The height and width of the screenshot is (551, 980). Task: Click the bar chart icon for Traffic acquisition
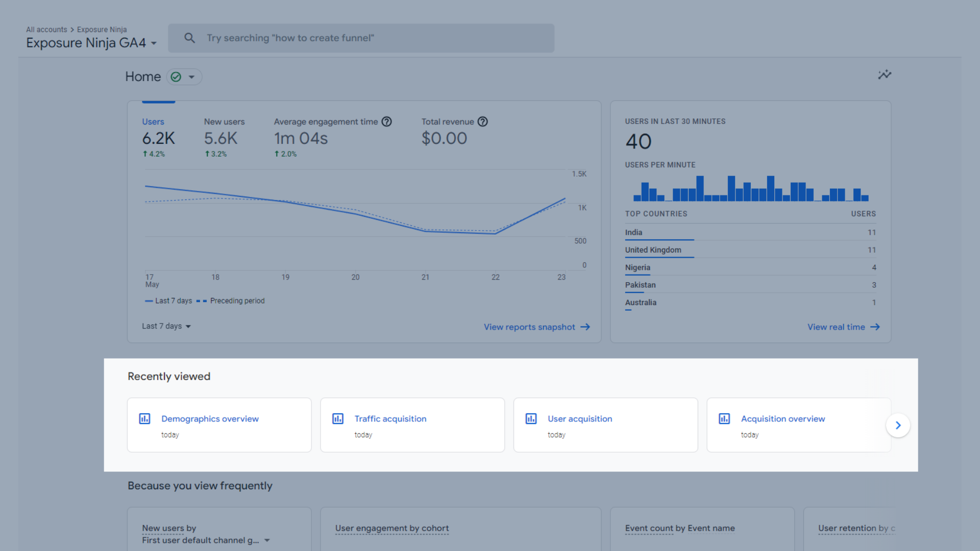click(338, 418)
